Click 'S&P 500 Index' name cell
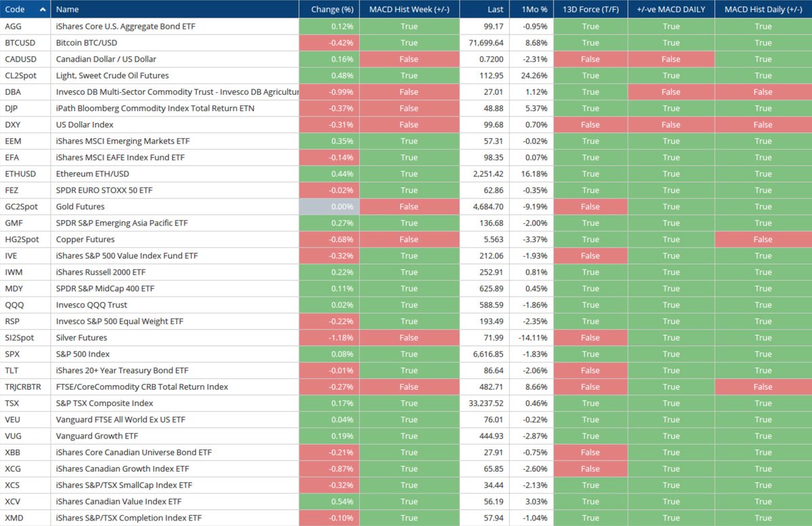Screen dimensions: 812x526 pos(175,354)
